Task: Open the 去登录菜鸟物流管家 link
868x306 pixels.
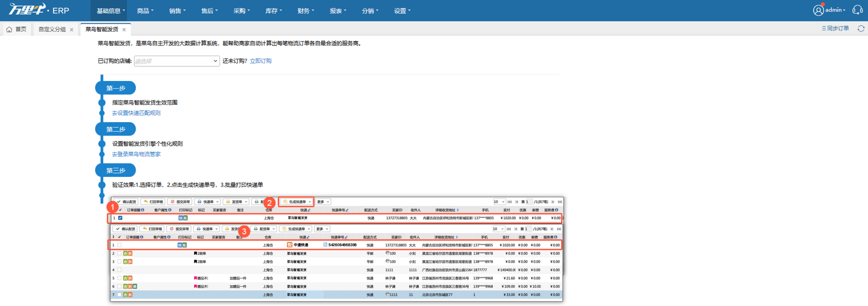Action: coord(136,154)
